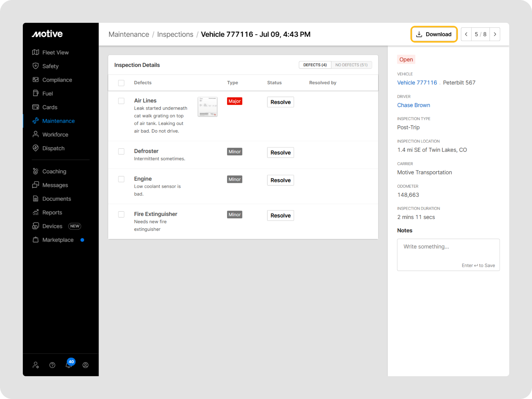
Task: Go to previous inspection arrow
Action: [466, 34]
